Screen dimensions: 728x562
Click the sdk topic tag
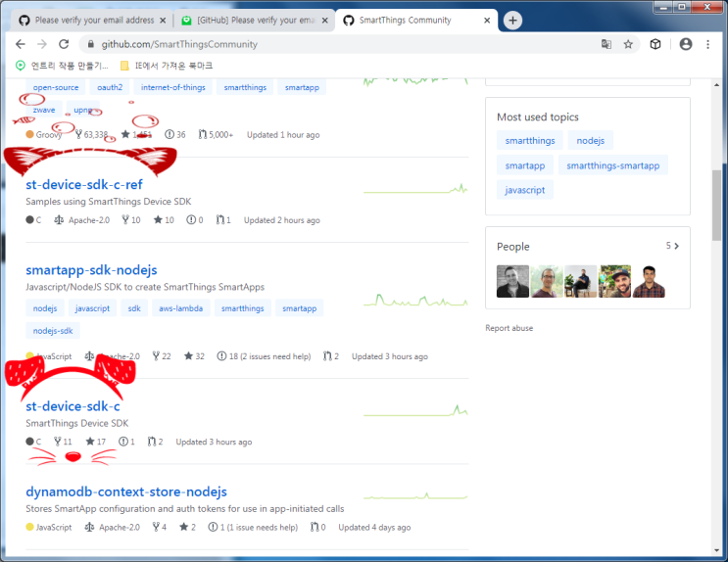(134, 308)
